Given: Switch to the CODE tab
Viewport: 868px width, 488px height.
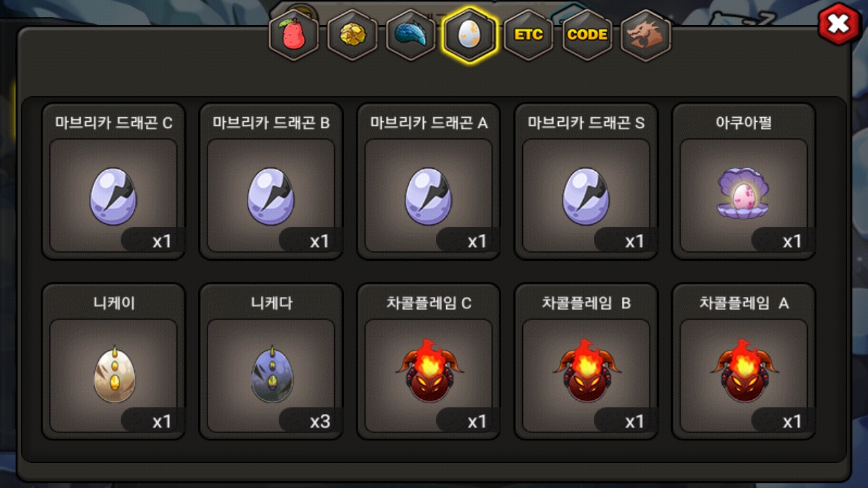Looking at the screenshot, I should click(587, 35).
